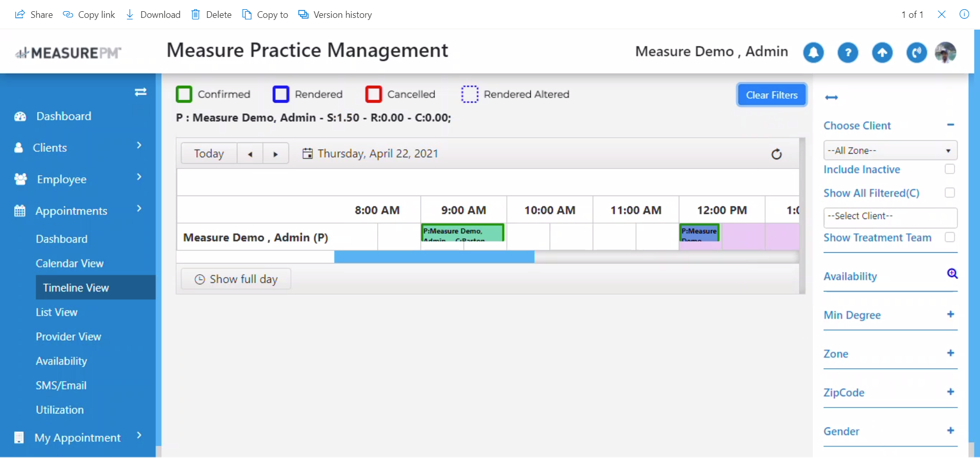The width and height of the screenshot is (980, 458).
Task: Click the Dashboard gauge icon in sidebar
Action: (20, 116)
